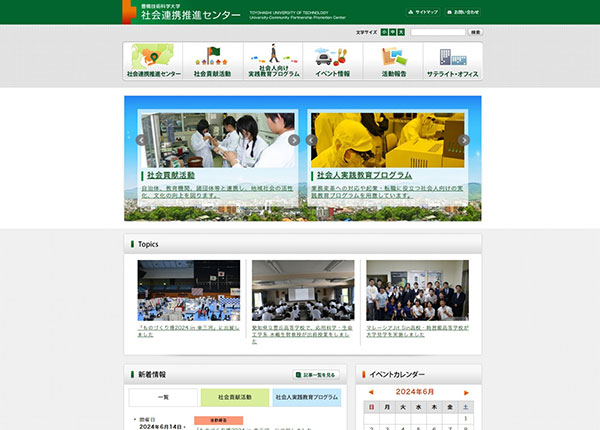Image resolution: width=600 pixels, height=430 pixels.
Task: Go to next slide on the 社会貢献活動 carousel
Action: pyautogui.click(x=294, y=140)
